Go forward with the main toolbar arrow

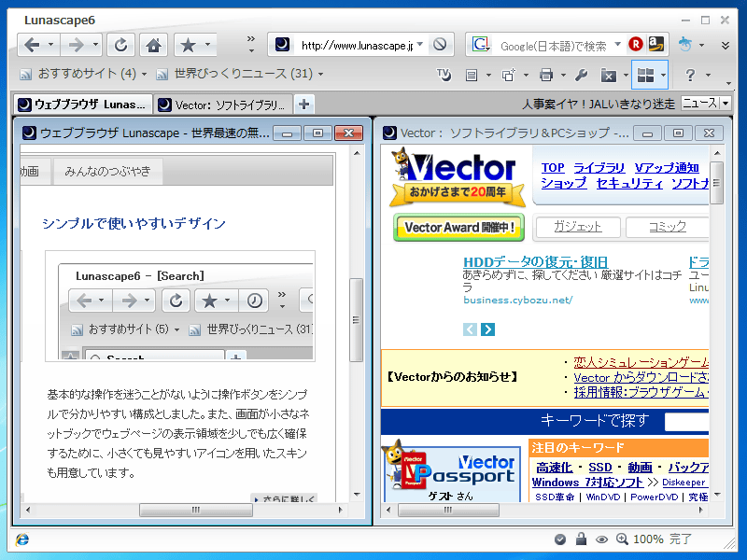point(77,45)
